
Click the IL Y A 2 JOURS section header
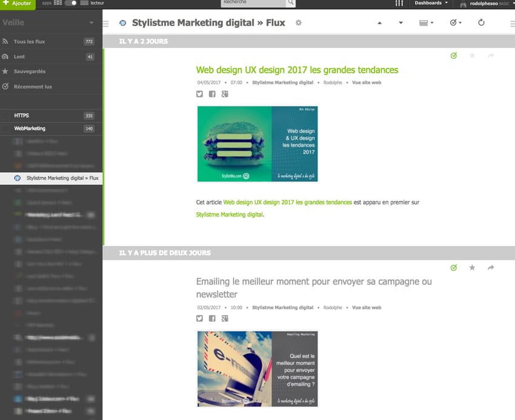(309, 41)
